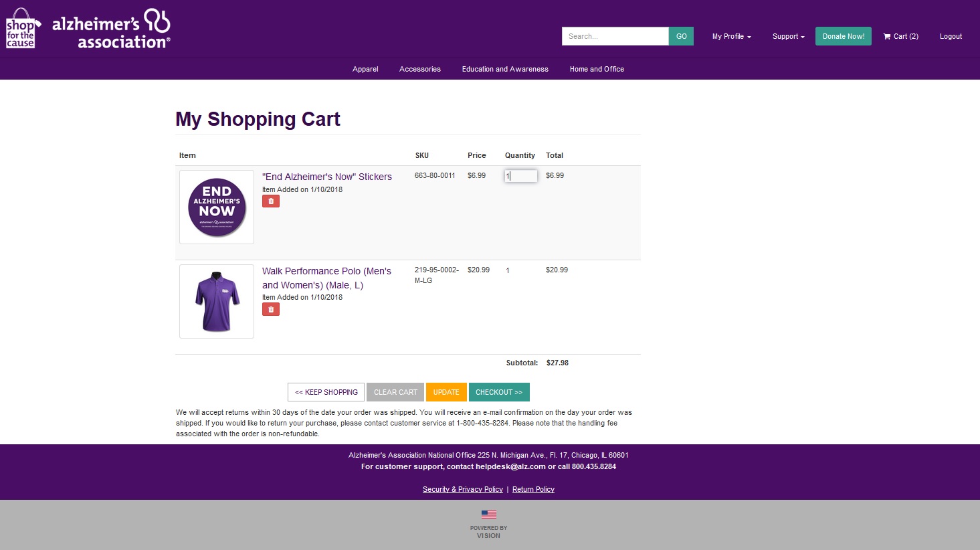Browse the Home and Office category
This screenshot has width=980, height=550.
point(596,69)
